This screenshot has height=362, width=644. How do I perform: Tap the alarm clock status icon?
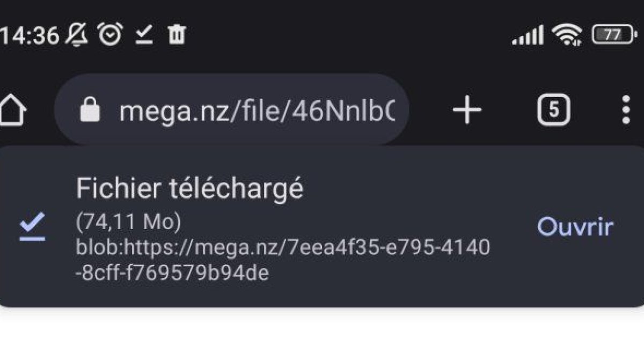point(111,35)
